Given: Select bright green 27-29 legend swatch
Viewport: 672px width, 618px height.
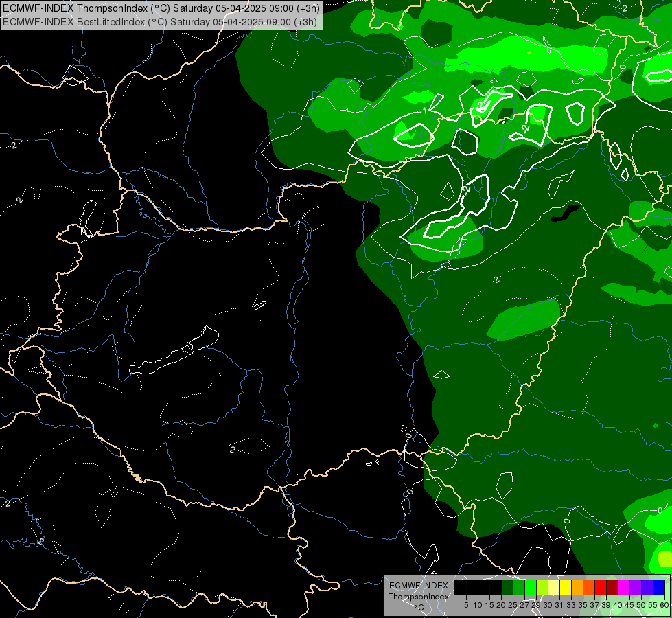Looking at the screenshot, I should [x=531, y=588].
